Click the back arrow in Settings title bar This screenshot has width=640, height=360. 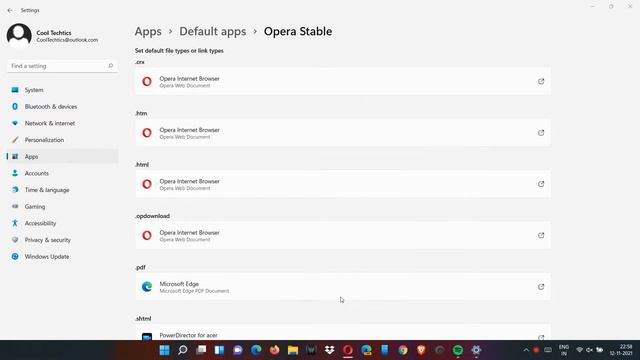click(10, 10)
